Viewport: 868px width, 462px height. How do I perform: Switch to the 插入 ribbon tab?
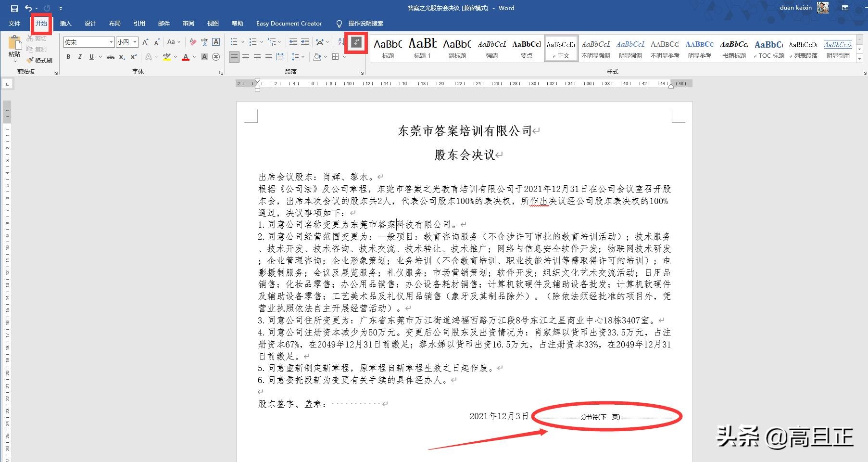point(65,23)
